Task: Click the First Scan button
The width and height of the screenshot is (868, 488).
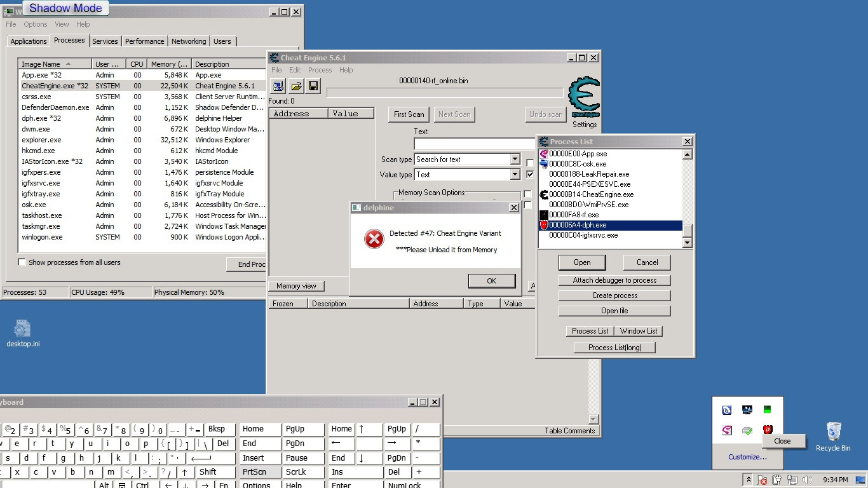Action: coord(409,114)
